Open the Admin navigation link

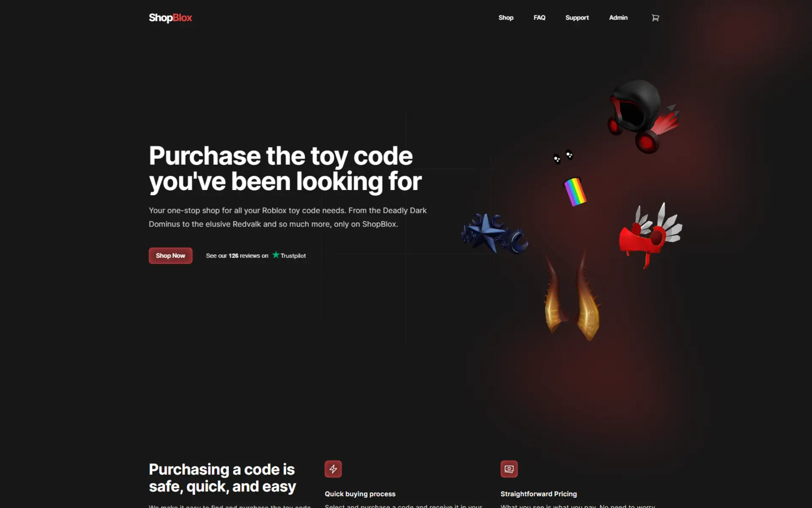618,18
